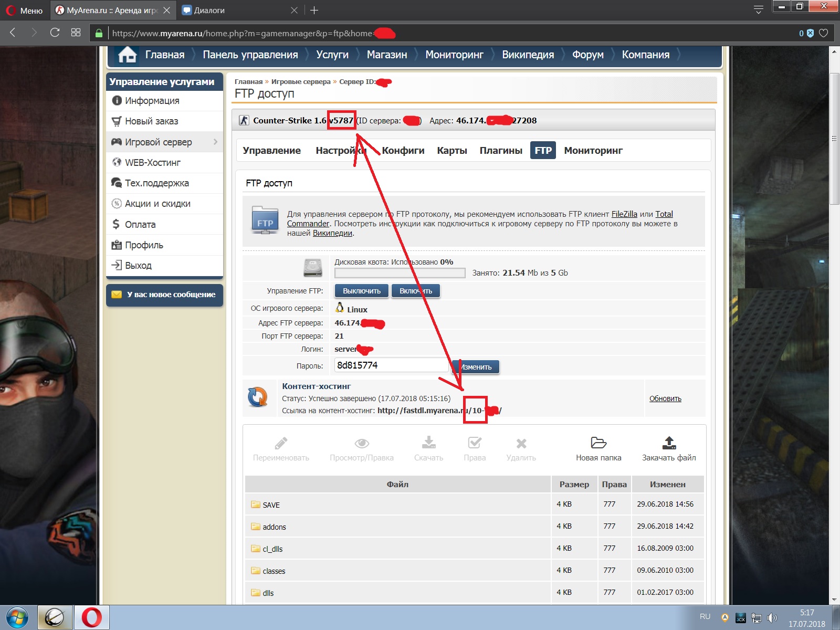
Task: Click the disk quota progress bar
Action: pos(400,273)
